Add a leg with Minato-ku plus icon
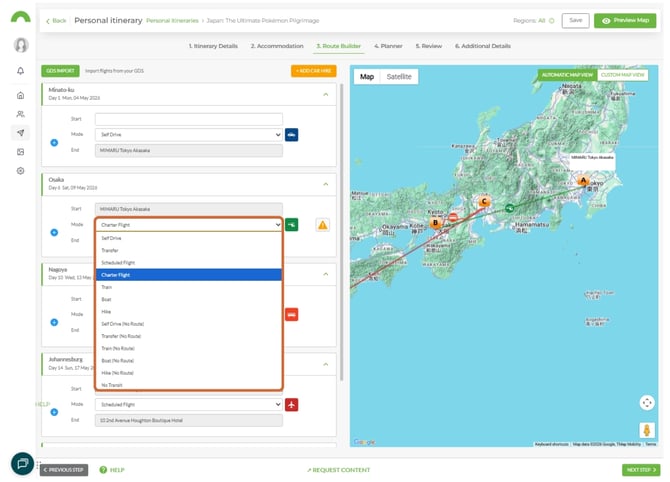670x482 pixels. 54,143
